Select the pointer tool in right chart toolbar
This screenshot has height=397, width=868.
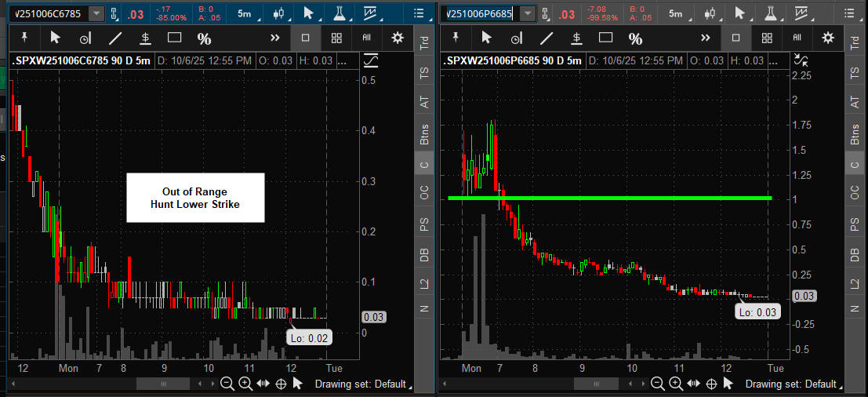click(x=486, y=37)
